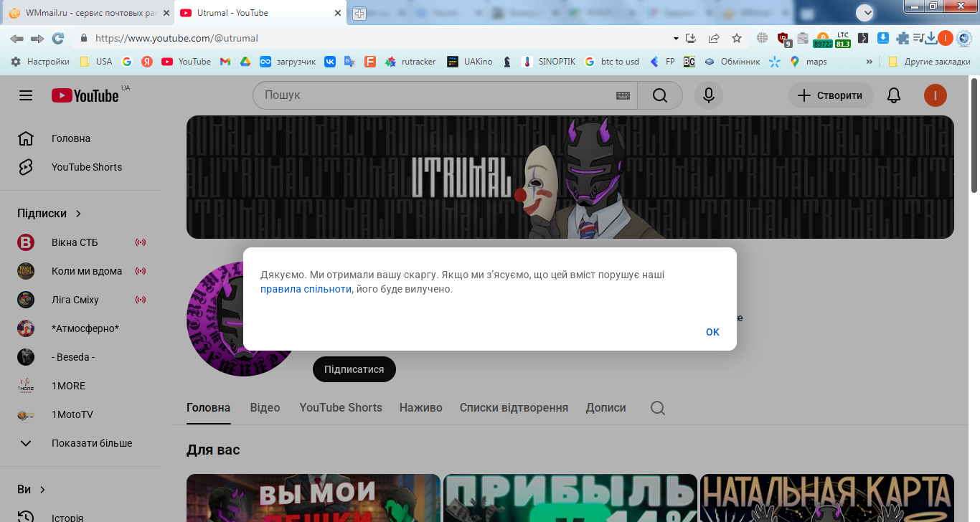Open the on-screen keyboard icon in the search box
Screen dimensions: 980x522
click(x=622, y=95)
